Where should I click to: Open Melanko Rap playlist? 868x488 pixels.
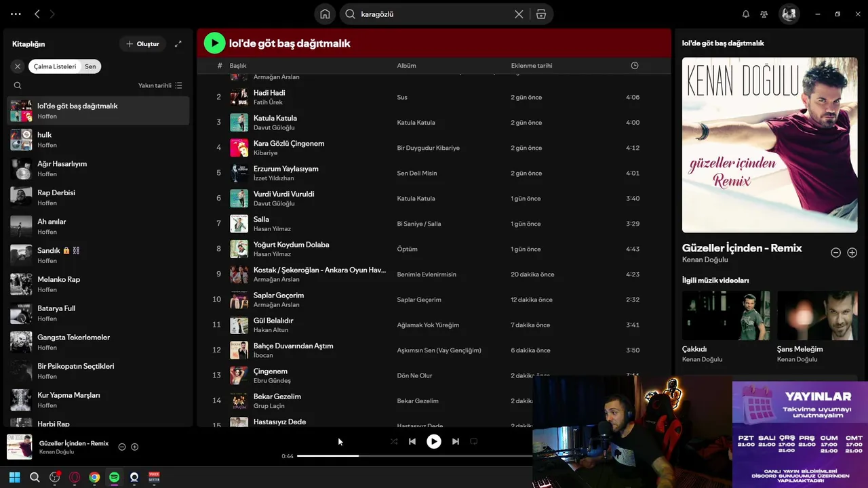(98, 284)
